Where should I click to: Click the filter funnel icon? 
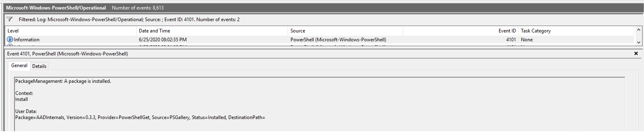click(x=10, y=19)
